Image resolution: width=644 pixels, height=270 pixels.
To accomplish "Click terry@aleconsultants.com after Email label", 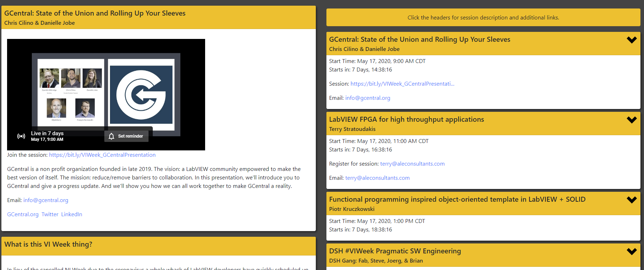I will 377,178.
